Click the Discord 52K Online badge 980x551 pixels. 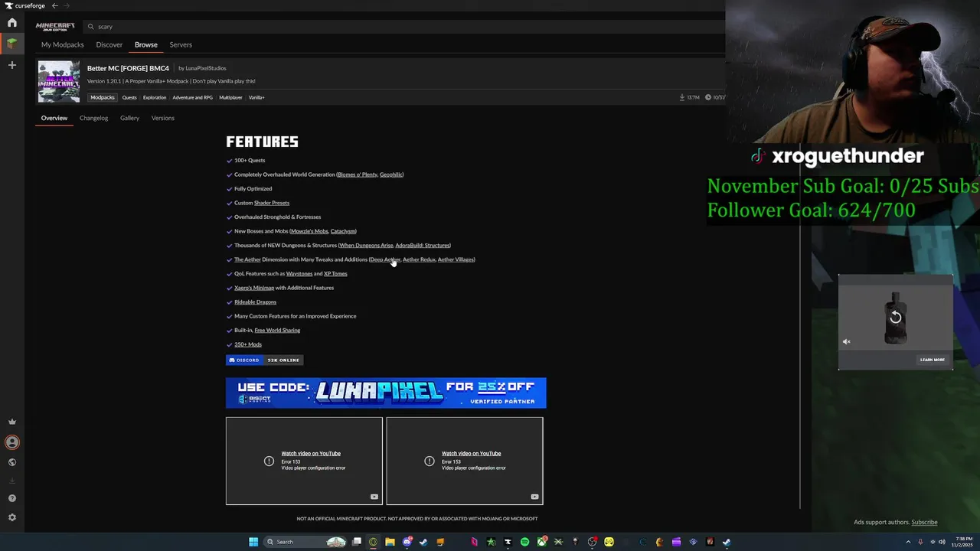click(x=265, y=360)
